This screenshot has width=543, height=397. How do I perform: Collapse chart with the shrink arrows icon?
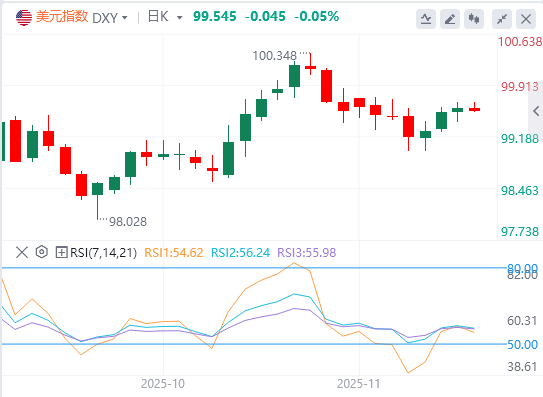502,19
